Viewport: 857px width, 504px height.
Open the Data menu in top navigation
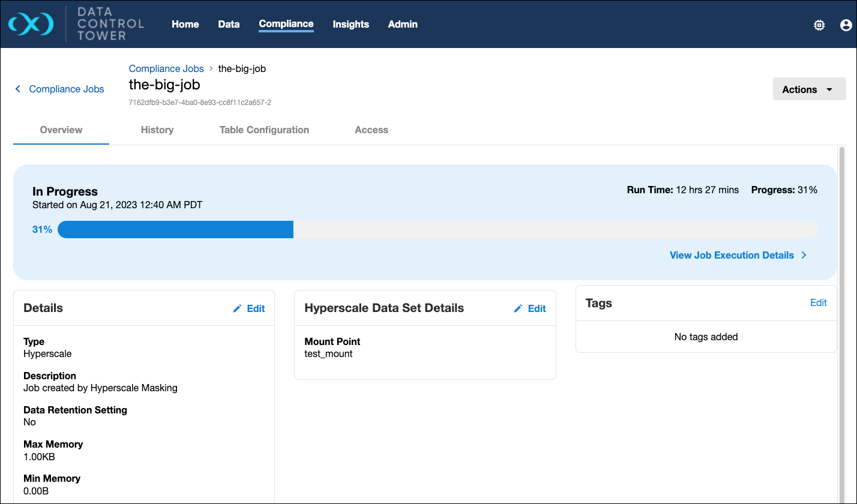pyautogui.click(x=229, y=24)
